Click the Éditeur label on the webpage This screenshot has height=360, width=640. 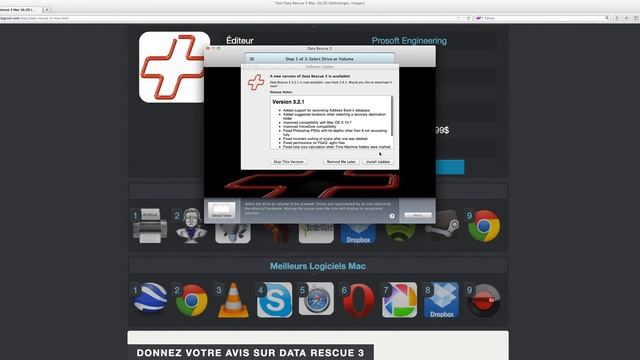click(x=240, y=40)
